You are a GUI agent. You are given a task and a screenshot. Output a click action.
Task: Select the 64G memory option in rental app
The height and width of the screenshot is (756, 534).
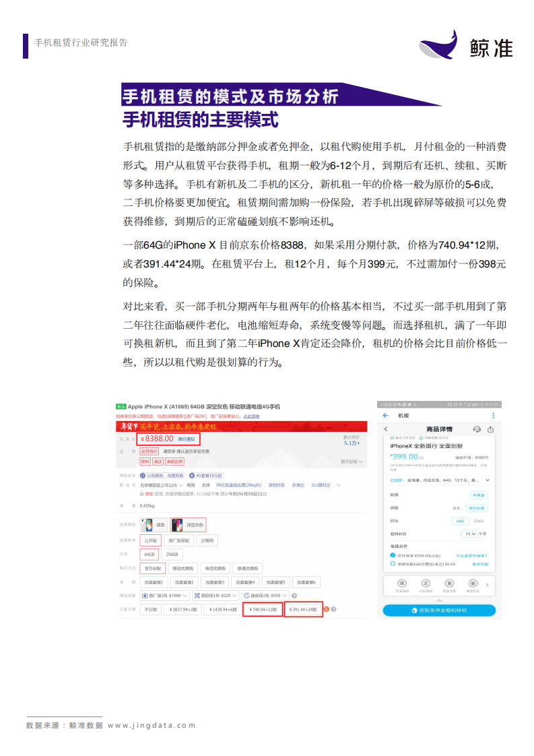point(460,522)
